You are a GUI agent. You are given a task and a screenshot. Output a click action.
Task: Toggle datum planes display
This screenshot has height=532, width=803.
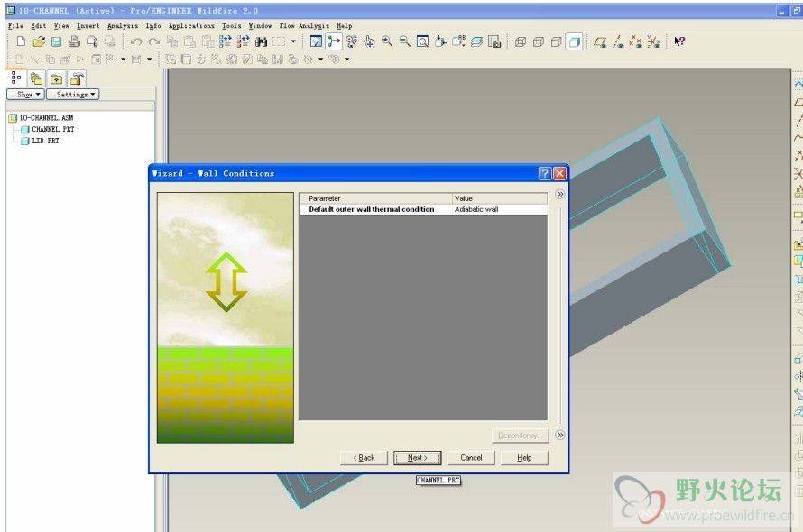(x=600, y=41)
